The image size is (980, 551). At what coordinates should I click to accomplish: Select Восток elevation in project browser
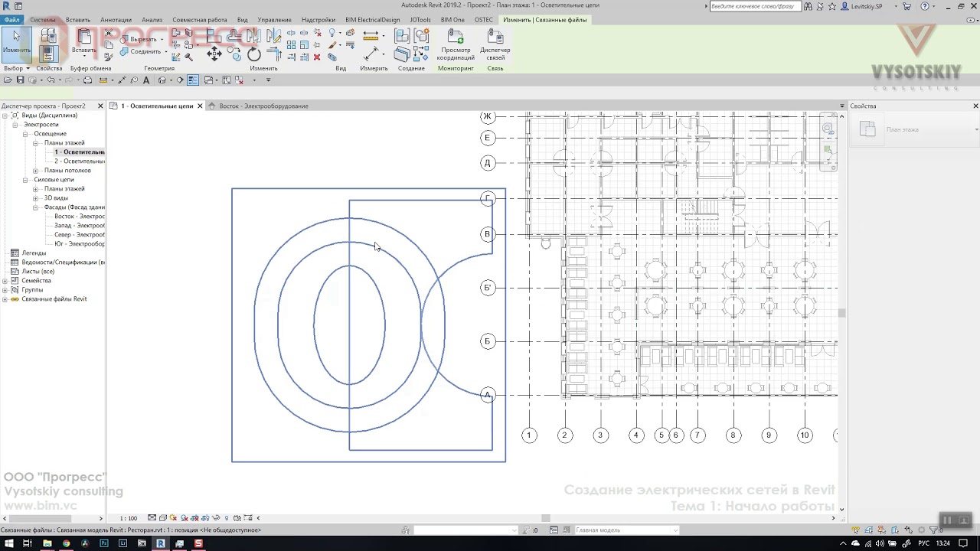tap(80, 217)
